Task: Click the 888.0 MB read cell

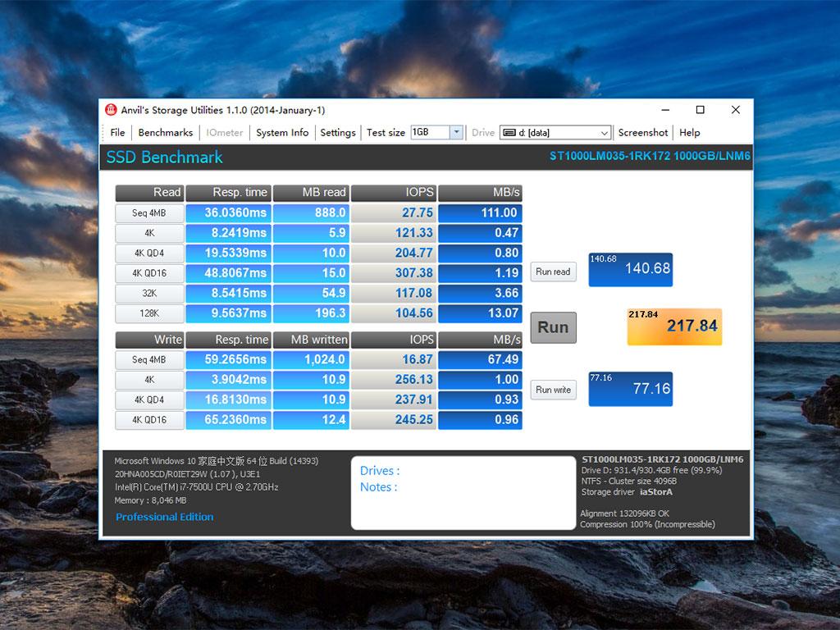Action: 311,213
